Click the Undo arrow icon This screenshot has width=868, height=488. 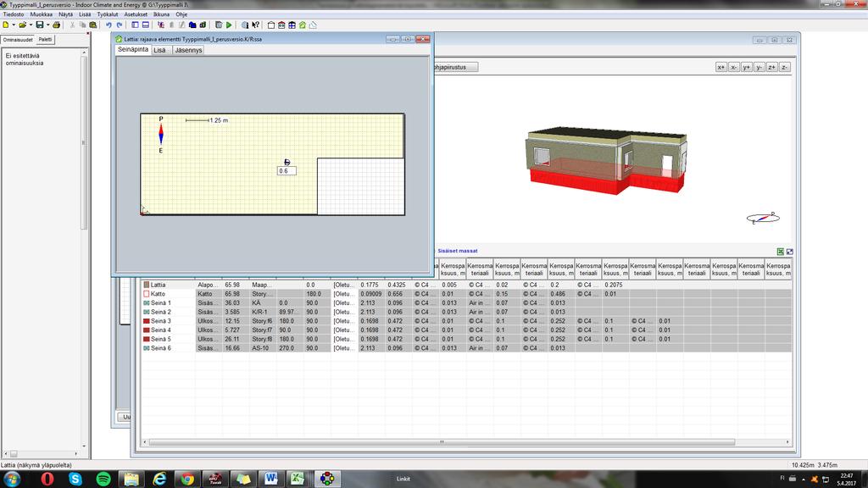(108, 25)
